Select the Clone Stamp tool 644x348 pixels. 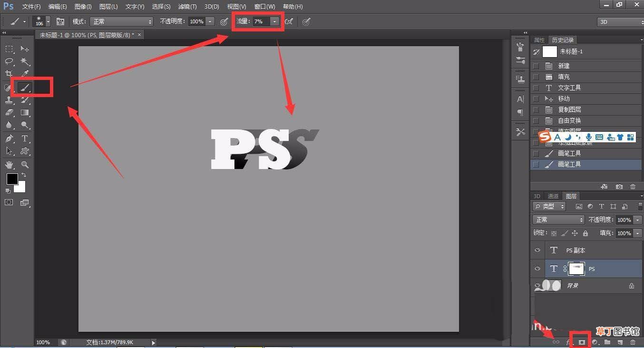(x=9, y=100)
